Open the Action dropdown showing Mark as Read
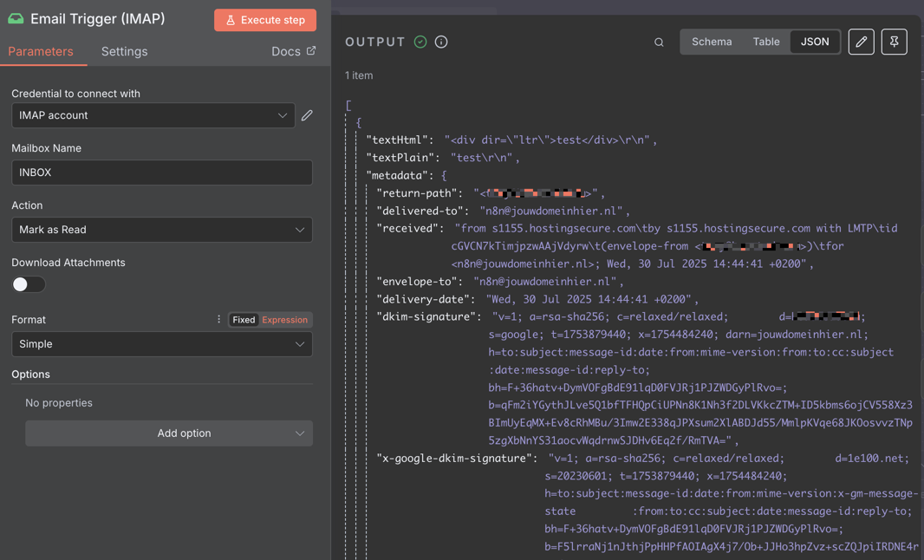Screen dimensions: 924x560 (x=162, y=230)
